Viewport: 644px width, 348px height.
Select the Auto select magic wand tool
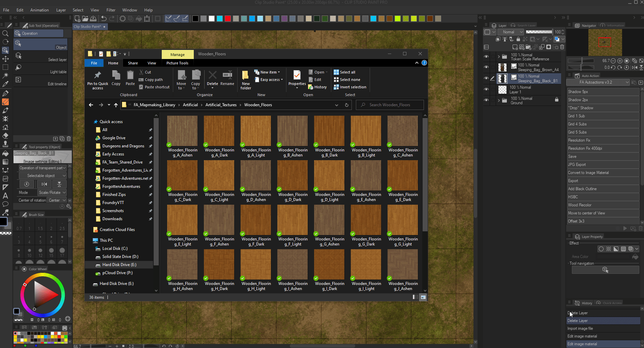[x=5, y=76]
